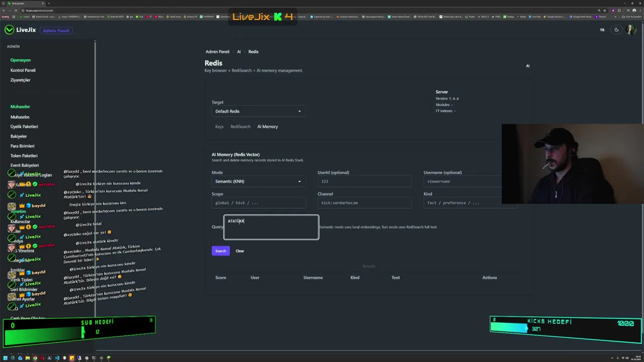Open the Admin Paneli badge
This screenshot has width=644, height=362.
coord(56,30)
